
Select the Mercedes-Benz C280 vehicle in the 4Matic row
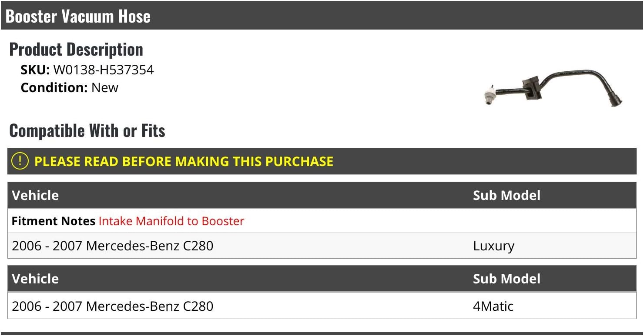113,306
